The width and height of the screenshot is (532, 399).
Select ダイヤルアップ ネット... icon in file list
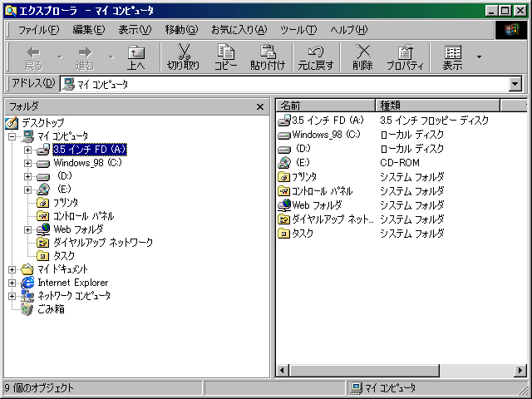click(x=283, y=219)
